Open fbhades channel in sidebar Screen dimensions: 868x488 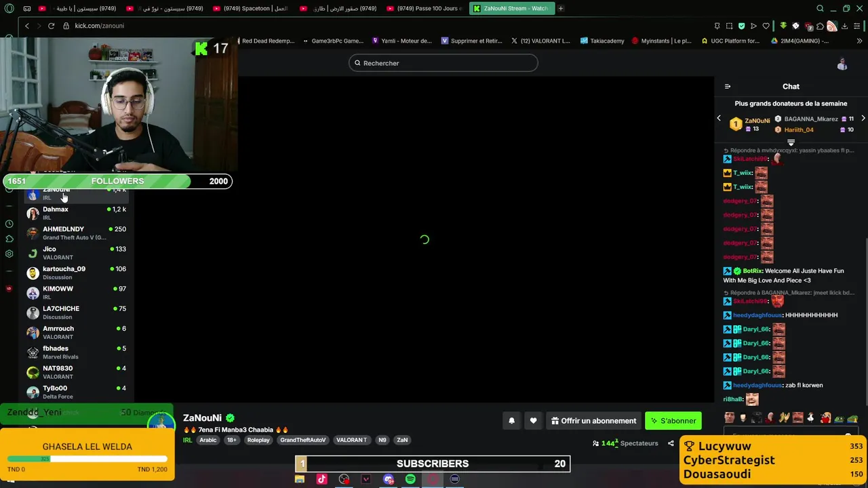click(77, 352)
